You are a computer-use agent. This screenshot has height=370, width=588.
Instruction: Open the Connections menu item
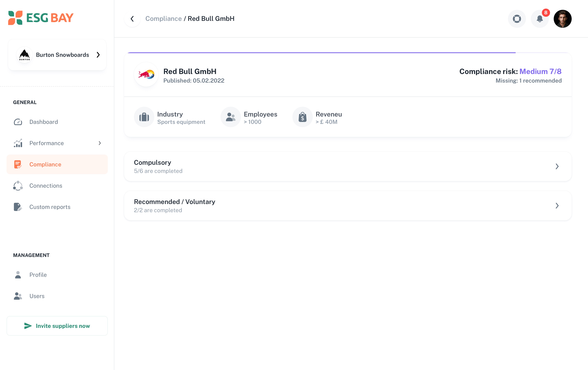tap(57, 186)
